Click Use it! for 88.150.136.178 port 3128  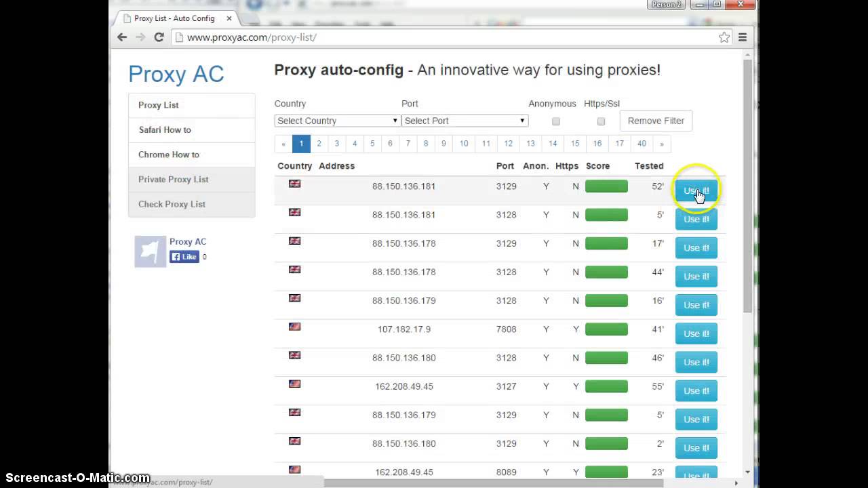[696, 277]
